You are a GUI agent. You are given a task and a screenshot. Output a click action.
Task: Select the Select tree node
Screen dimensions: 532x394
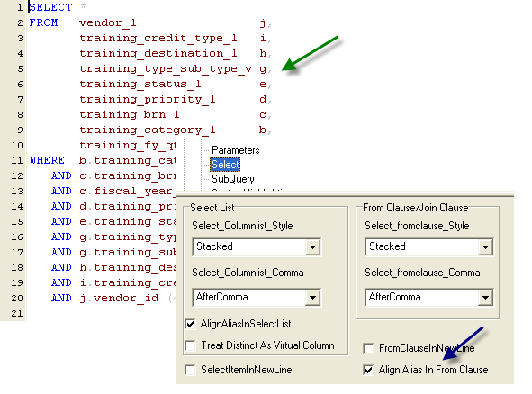pyautogui.click(x=225, y=165)
